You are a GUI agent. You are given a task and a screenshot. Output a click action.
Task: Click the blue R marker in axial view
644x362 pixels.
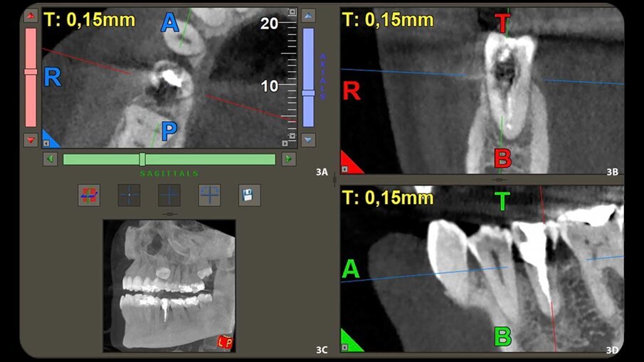pos(53,77)
